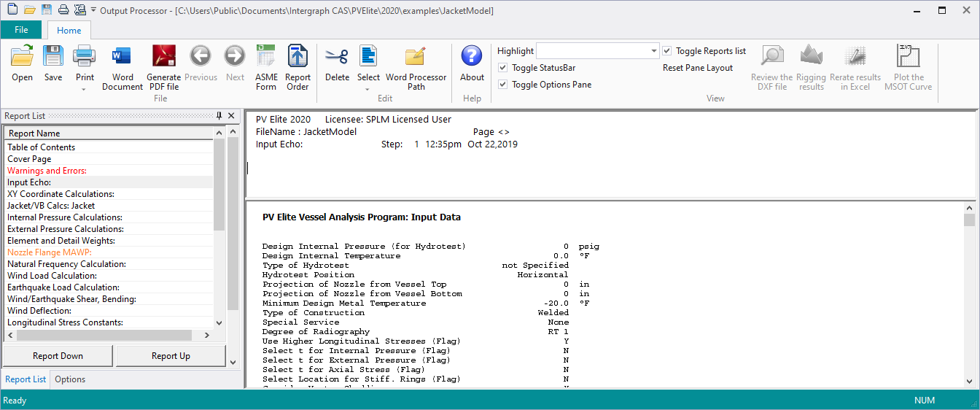The width and height of the screenshot is (980, 410).
Task: Expand the Select dropdown arrow
Action: pos(367,90)
